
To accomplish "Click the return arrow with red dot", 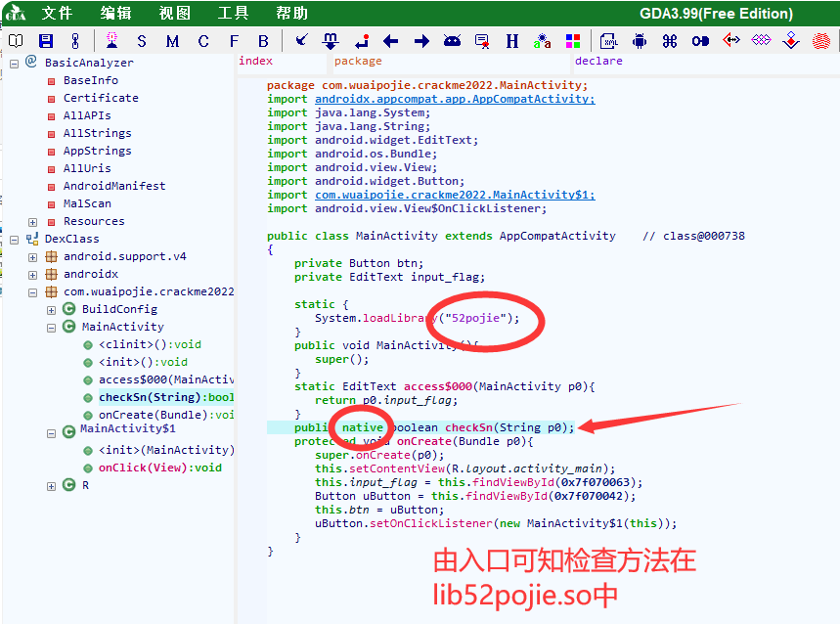I will pos(362,41).
